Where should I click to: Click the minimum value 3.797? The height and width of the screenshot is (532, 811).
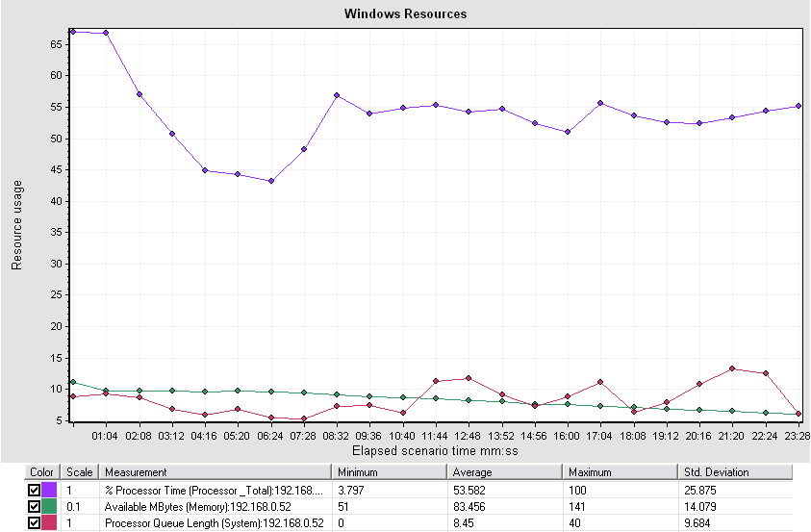tap(351, 490)
